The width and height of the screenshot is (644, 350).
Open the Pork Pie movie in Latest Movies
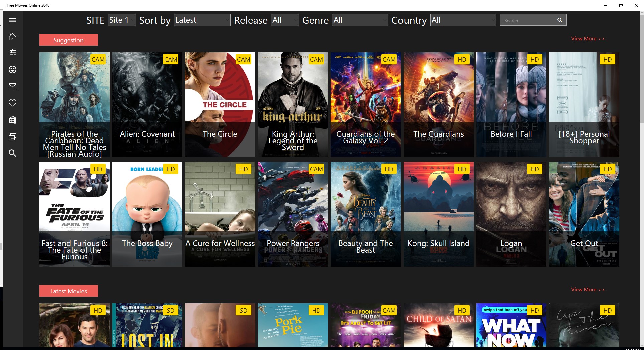pyautogui.click(x=293, y=325)
